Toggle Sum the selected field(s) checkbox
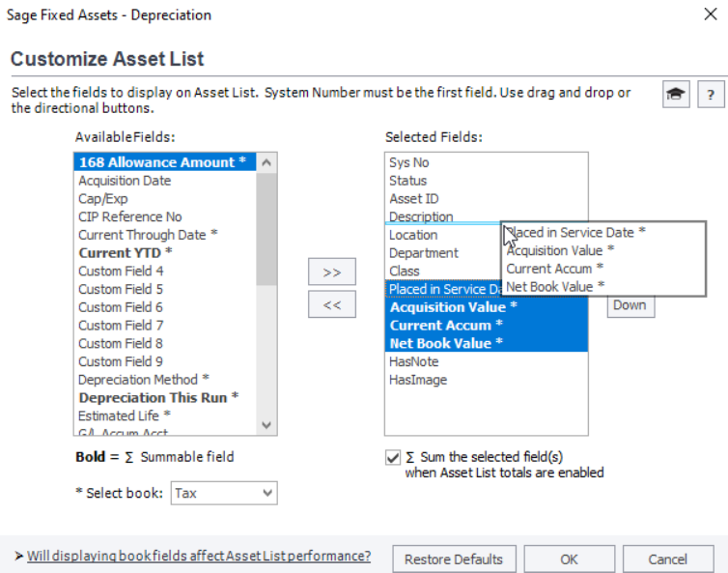 [393, 457]
